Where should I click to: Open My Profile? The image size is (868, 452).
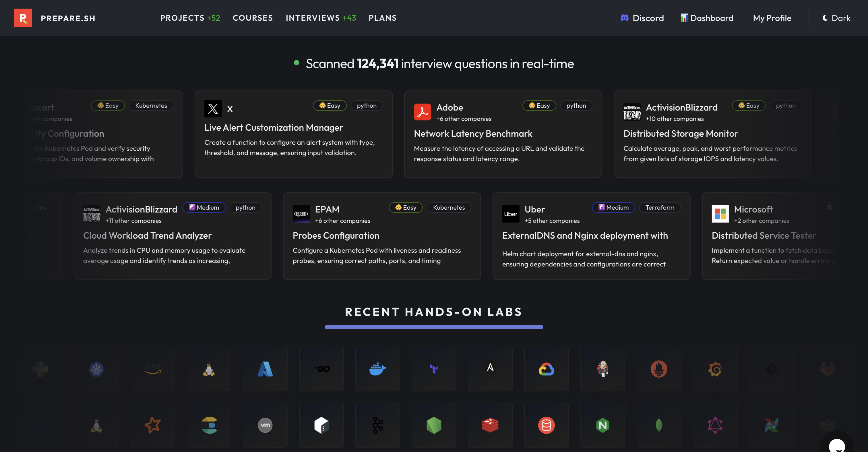click(772, 18)
